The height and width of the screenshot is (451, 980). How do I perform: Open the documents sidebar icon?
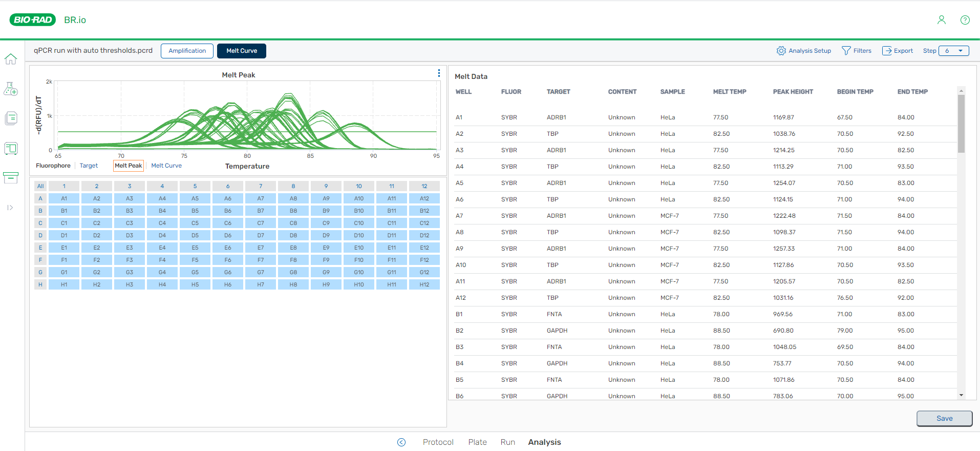[x=11, y=118]
